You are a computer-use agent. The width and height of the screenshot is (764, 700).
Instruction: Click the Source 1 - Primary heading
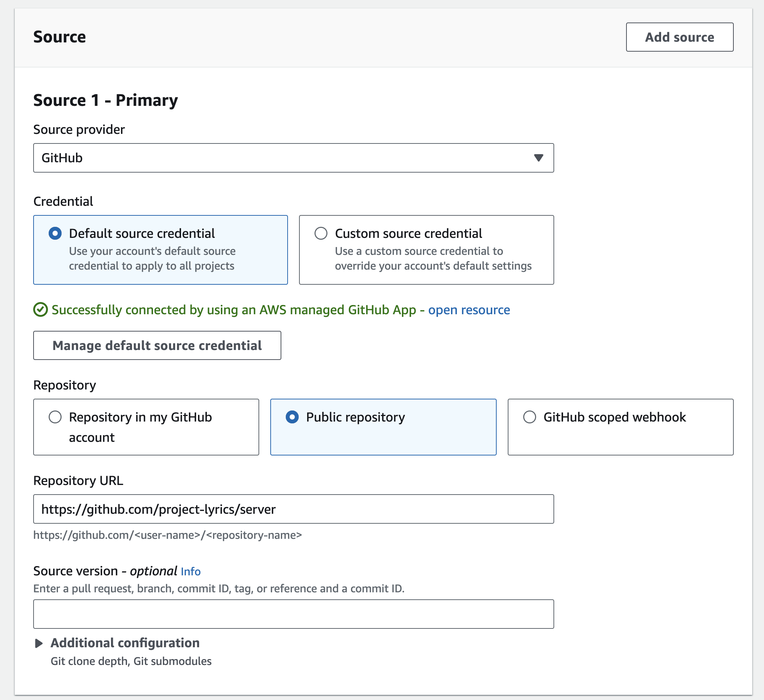click(x=105, y=100)
